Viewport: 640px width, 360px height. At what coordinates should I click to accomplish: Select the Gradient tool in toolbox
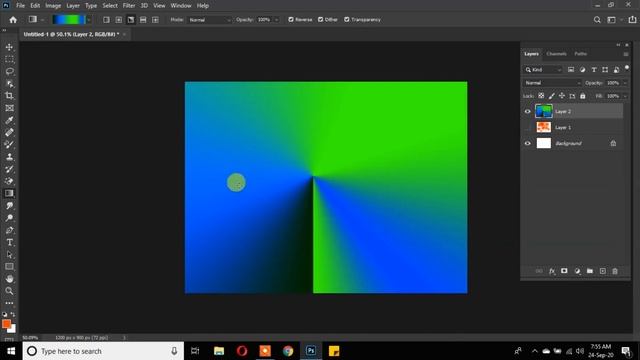(9, 193)
